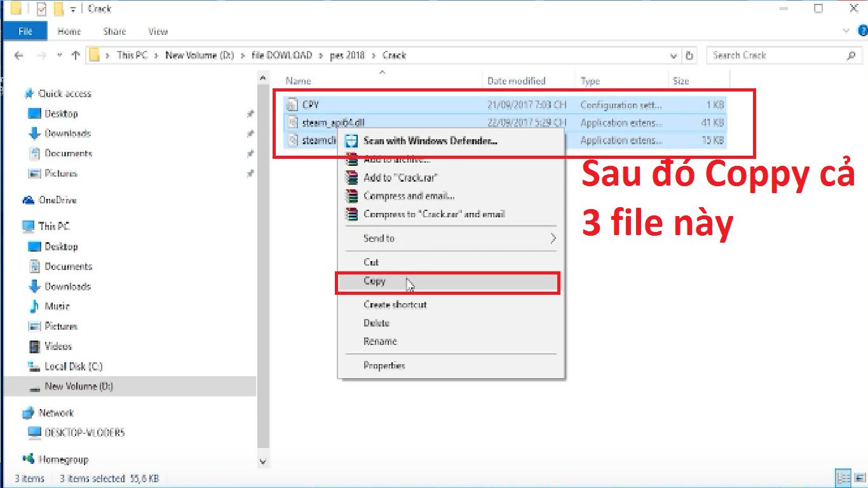Open the File menu
The width and height of the screenshot is (868, 488).
tap(25, 30)
